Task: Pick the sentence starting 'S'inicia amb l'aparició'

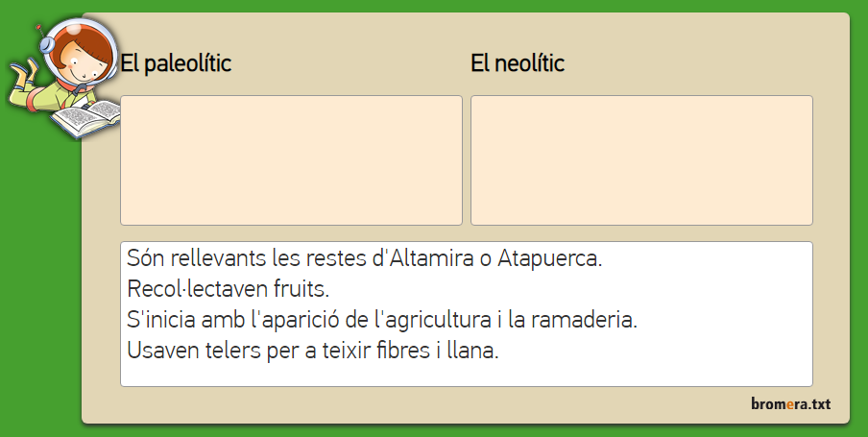Action: click(x=381, y=318)
